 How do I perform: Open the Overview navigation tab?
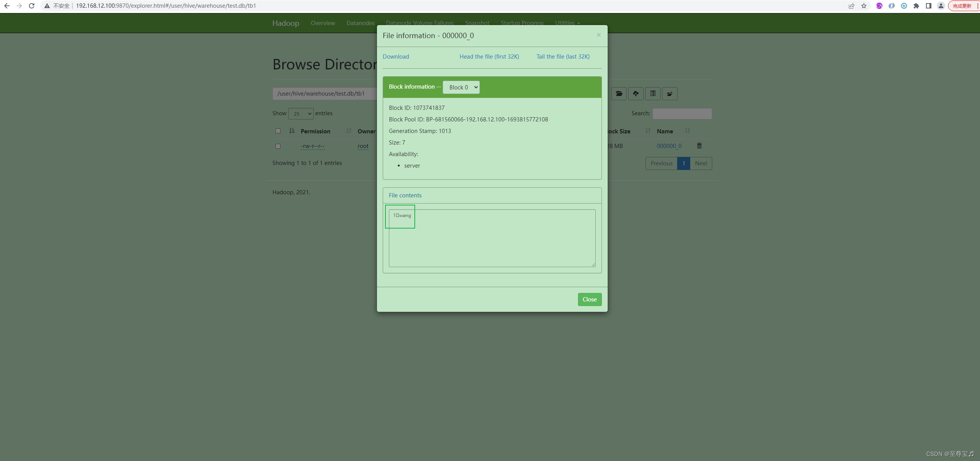click(323, 23)
